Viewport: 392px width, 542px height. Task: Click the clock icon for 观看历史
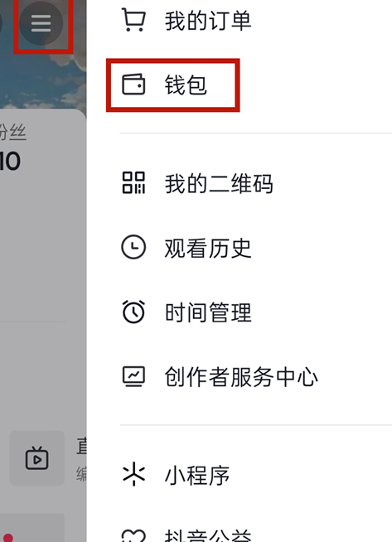pos(133,247)
